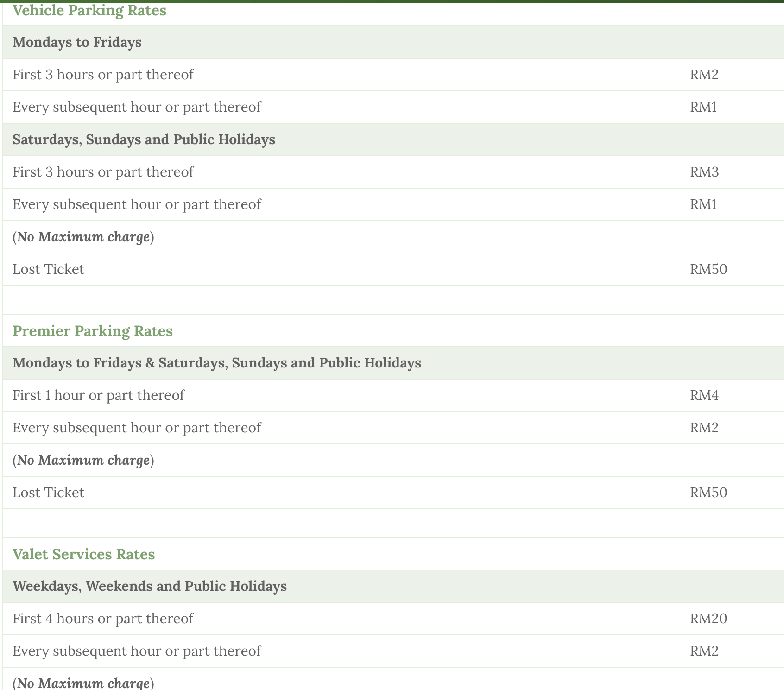Click the RM20 valet price value
Screen dimensions: 784x690
[x=708, y=619]
